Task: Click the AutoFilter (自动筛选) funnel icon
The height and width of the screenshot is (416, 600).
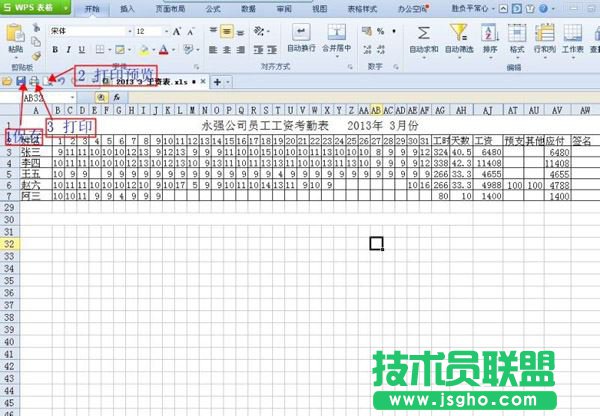Action: pyautogui.click(x=459, y=33)
